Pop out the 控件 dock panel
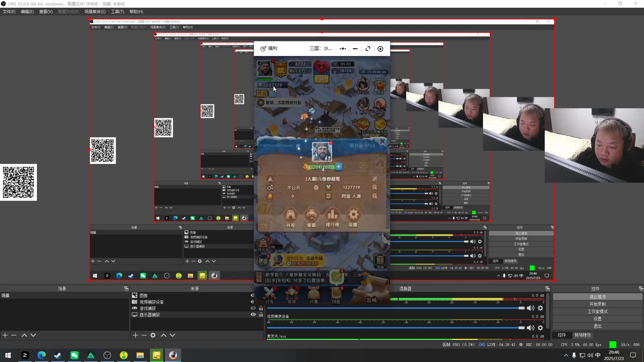 point(641,289)
